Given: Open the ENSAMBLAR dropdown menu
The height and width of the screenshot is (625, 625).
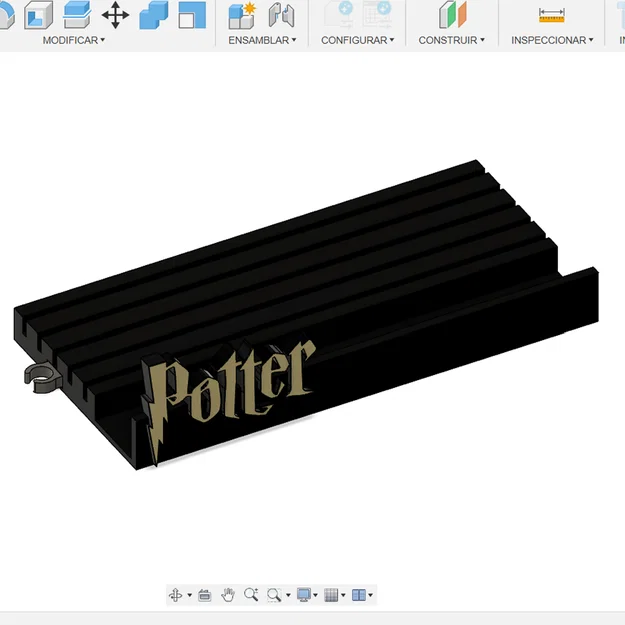Looking at the screenshot, I should [262, 40].
